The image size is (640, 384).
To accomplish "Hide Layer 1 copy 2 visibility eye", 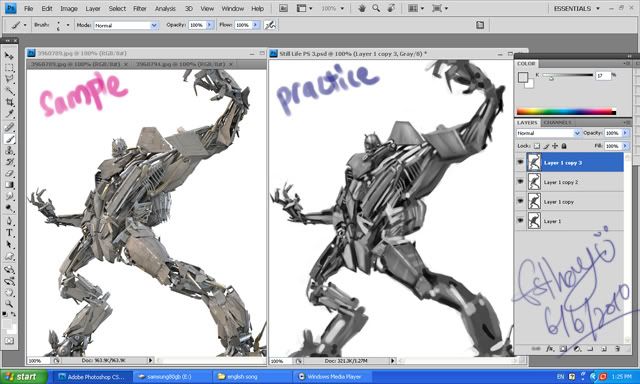I will tap(520, 181).
